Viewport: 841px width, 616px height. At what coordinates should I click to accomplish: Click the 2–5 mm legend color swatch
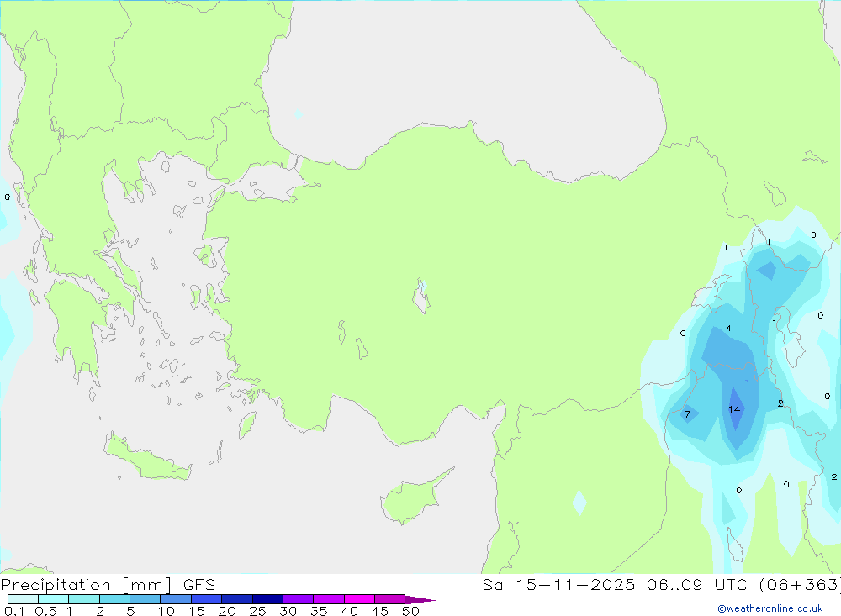point(114,599)
